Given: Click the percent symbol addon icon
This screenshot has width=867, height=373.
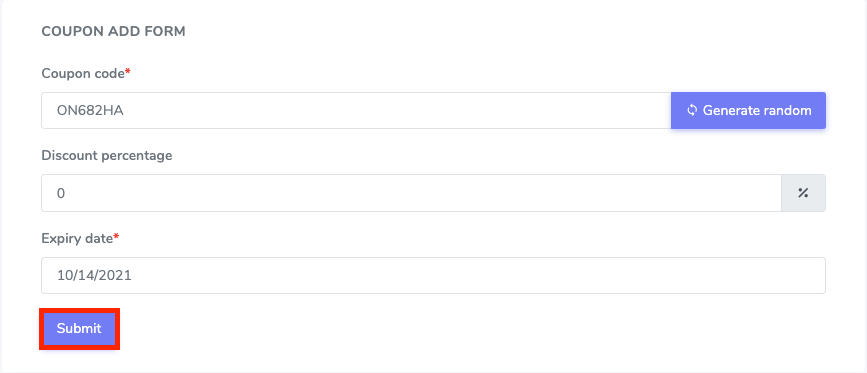Looking at the screenshot, I should [x=803, y=193].
